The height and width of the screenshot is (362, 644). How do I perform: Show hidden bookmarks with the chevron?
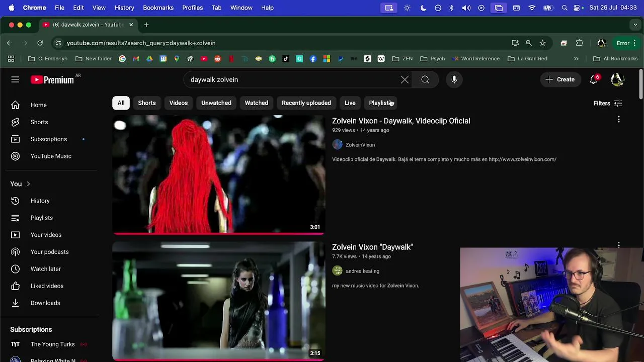576,59
